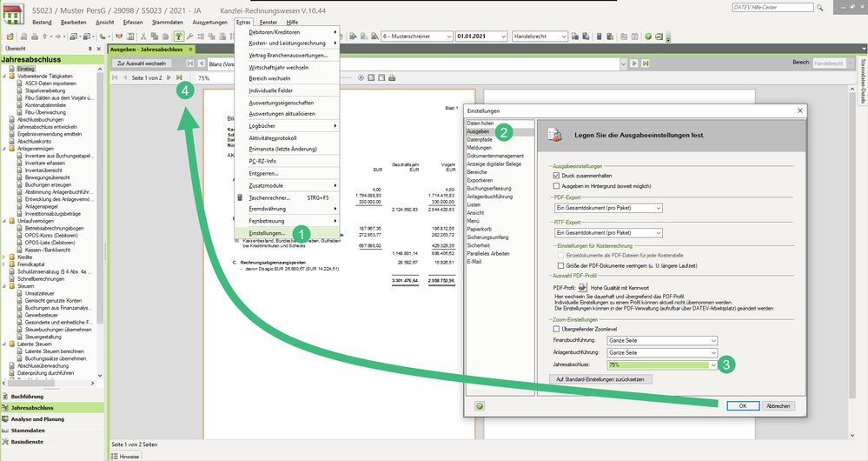Open the Handelsrecht toolbar dropdown

click(540, 36)
